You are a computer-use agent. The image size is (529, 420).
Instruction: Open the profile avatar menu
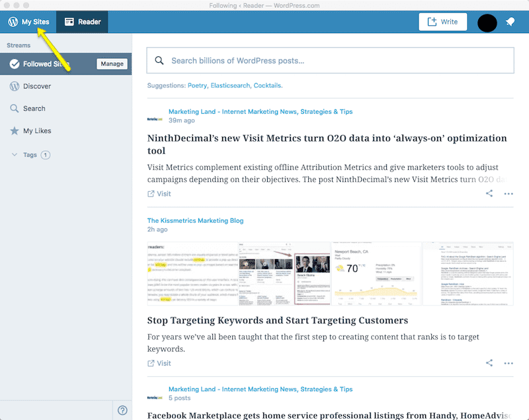[x=487, y=22]
